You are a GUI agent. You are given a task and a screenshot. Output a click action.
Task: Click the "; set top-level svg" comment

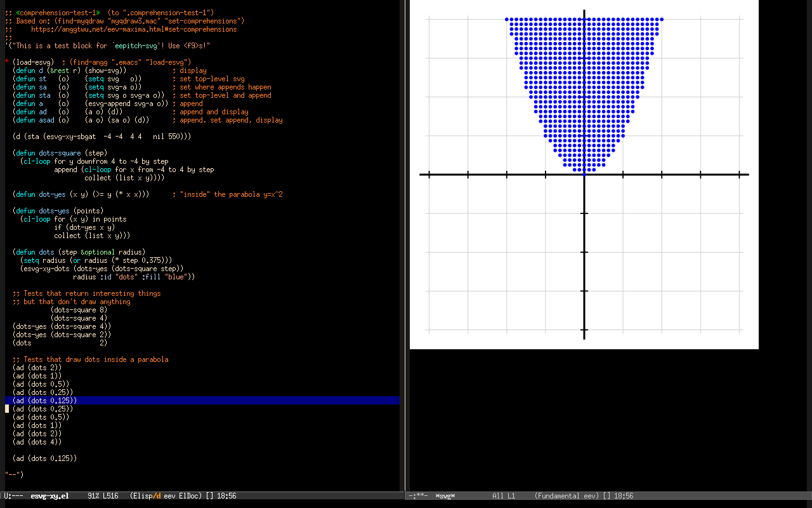click(209, 79)
